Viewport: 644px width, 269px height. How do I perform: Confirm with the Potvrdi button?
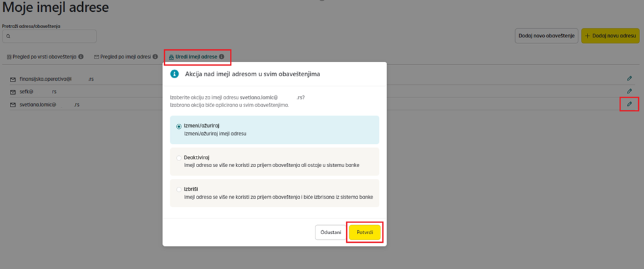365,232
